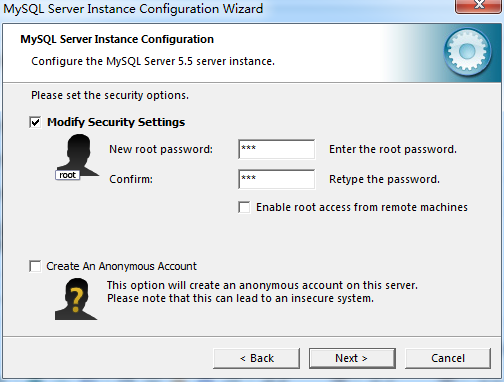The height and width of the screenshot is (382, 504).
Task: Proceed with the Next button
Action: click(352, 358)
